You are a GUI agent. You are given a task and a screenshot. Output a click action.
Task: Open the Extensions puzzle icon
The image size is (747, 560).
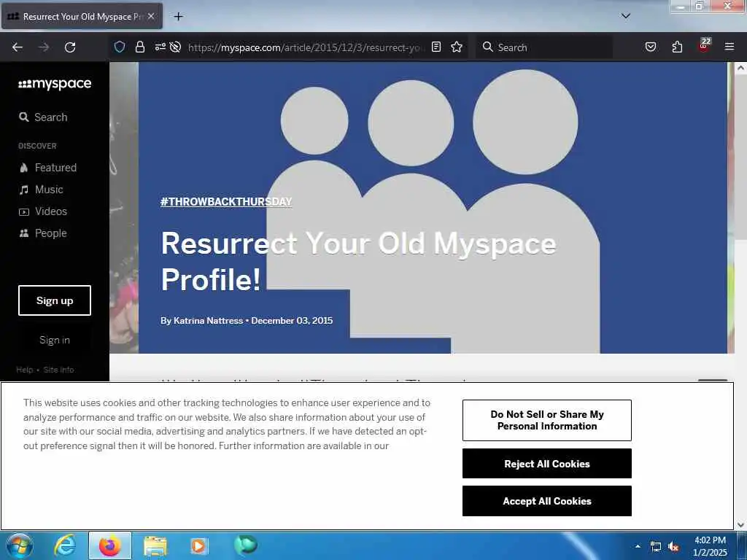pyautogui.click(x=677, y=47)
